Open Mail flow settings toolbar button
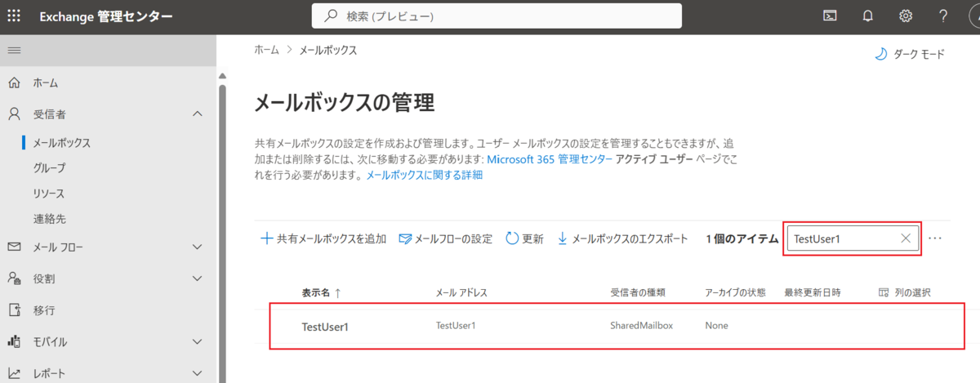The width and height of the screenshot is (980, 383). pyautogui.click(x=446, y=238)
